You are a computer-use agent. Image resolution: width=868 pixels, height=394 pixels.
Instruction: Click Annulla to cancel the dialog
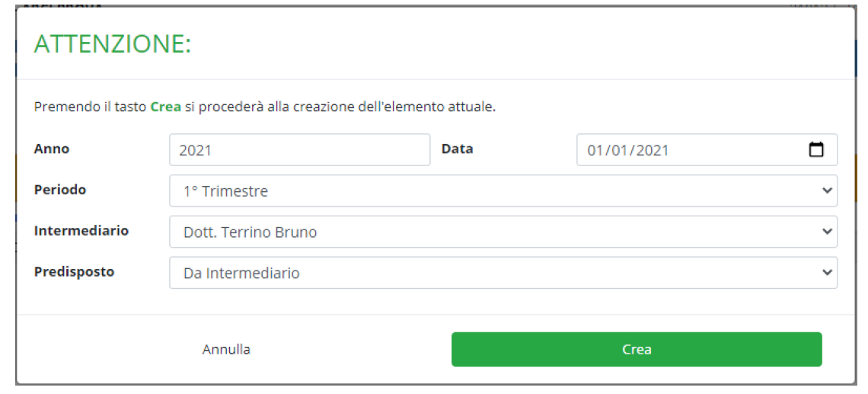click(226, 350)
